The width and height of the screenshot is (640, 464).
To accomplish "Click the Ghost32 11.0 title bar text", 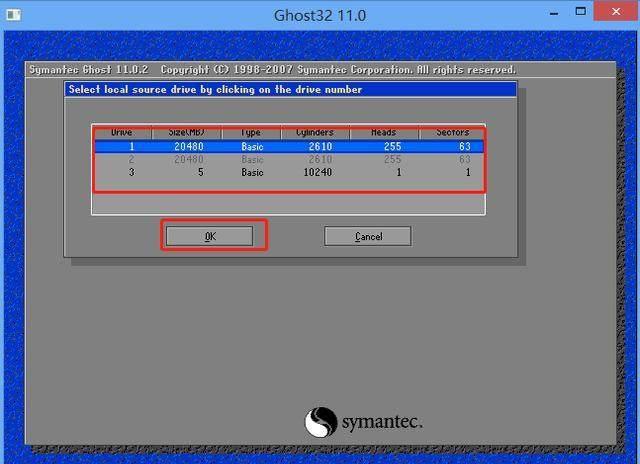I will click(x=320, y=16).
